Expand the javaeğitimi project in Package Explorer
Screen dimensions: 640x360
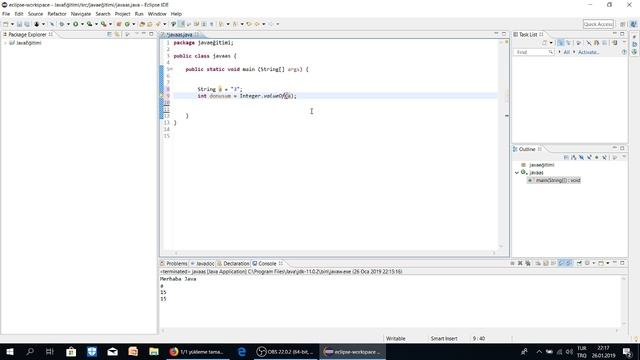tap(5, 43)
